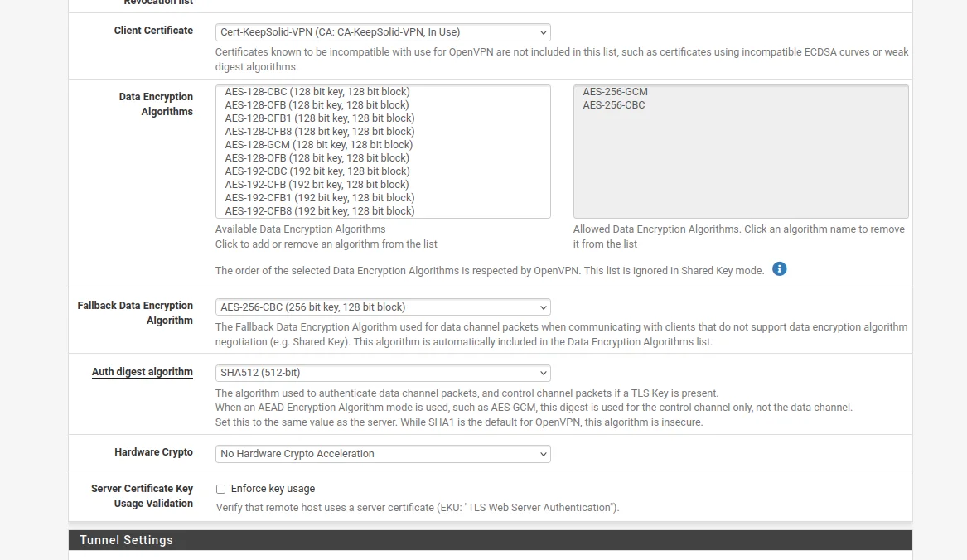Click AES-192-CBC in the available algorithms
The image size is (967, 560).
pos(317,171)
